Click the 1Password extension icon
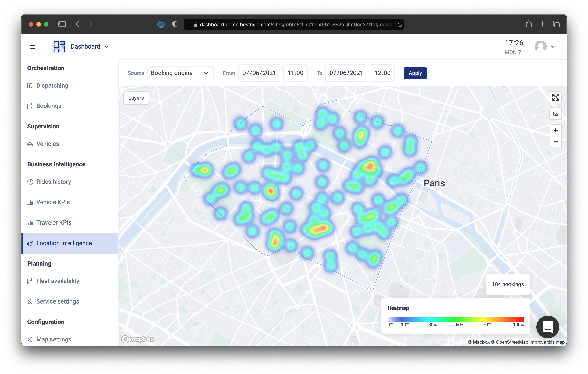The height and width of the screenshot is (374, 588). [161, 24]
